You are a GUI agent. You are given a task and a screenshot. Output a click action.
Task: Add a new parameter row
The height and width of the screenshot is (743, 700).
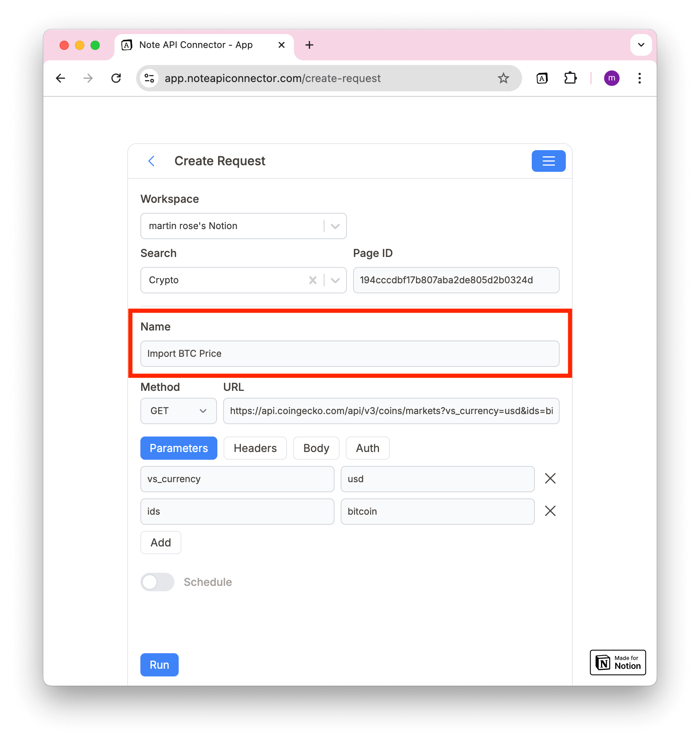[160, 543]
